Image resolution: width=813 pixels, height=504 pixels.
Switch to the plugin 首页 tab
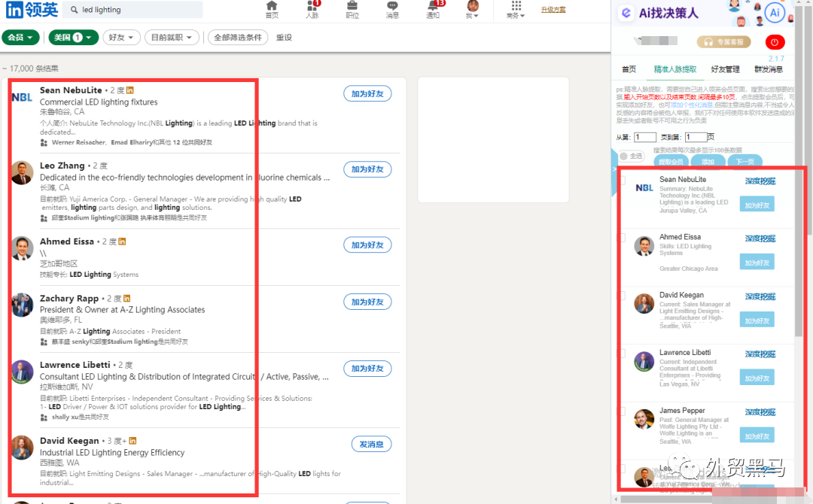pyautogui.click(x=629, y=69)
